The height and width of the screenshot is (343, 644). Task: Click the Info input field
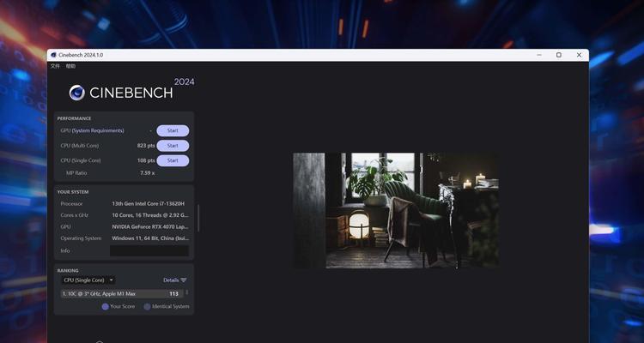click(x=149, y=250)
